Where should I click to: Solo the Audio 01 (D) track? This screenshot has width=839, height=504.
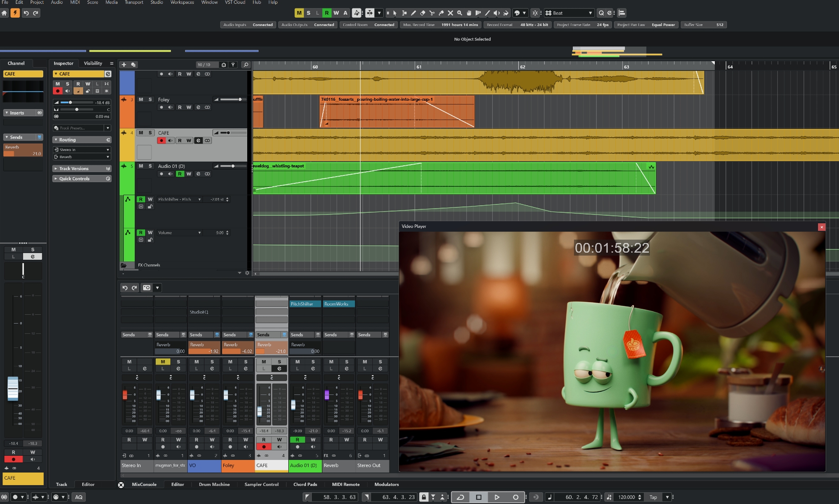[x=150, y=166]
